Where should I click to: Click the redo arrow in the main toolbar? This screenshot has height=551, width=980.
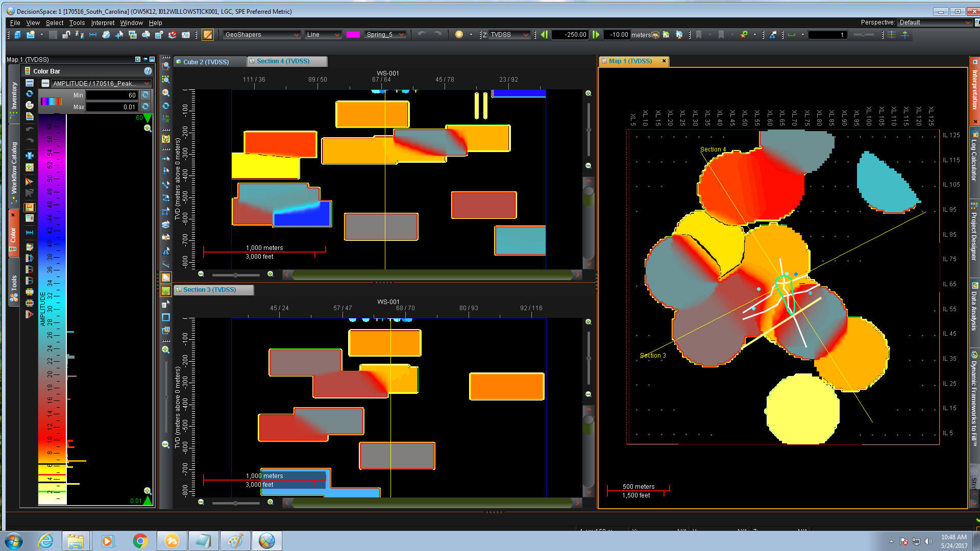coord(437,34)
